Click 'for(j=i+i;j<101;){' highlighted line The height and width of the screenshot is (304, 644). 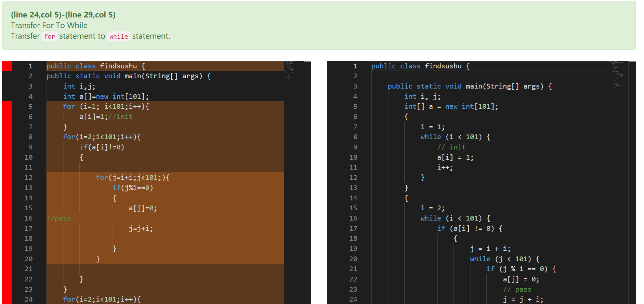coord(133,177)
